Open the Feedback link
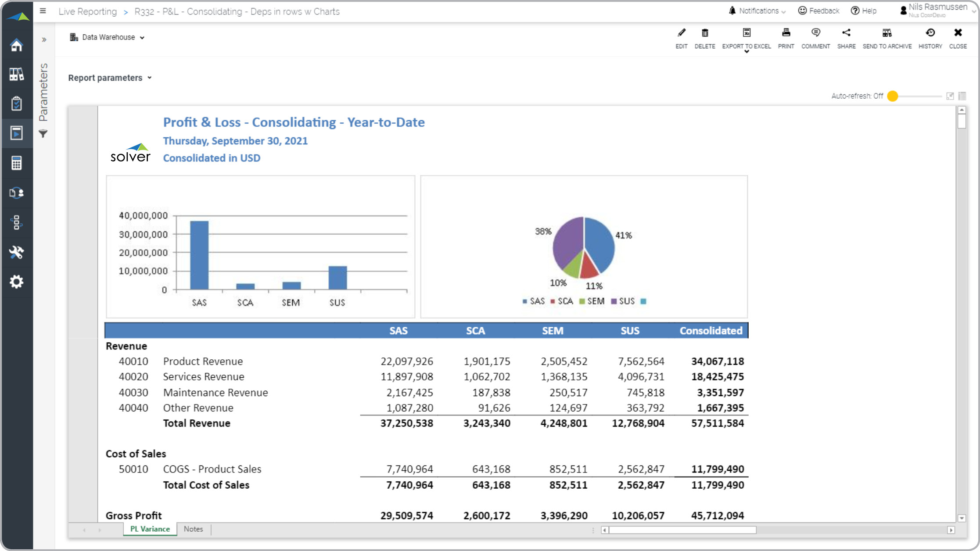Screen dimensions: 980x551 (x=819, y=11)
